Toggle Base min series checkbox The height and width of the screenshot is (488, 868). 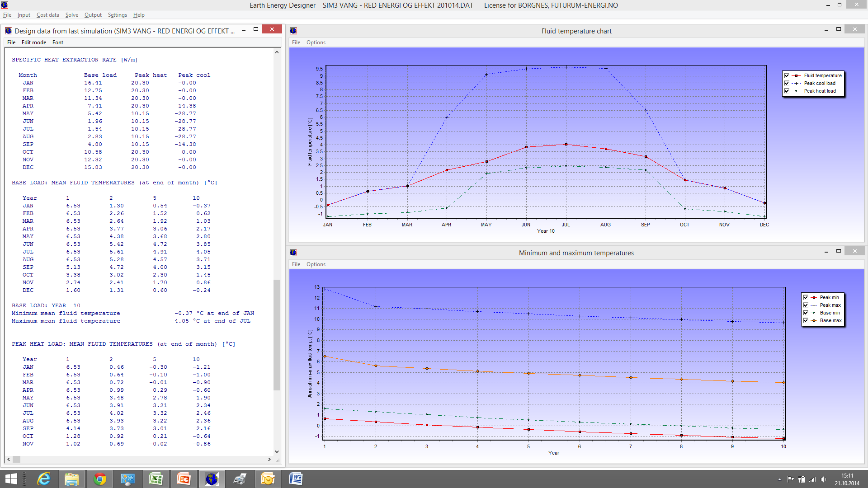pyautogui.click(x=806, y=313)
